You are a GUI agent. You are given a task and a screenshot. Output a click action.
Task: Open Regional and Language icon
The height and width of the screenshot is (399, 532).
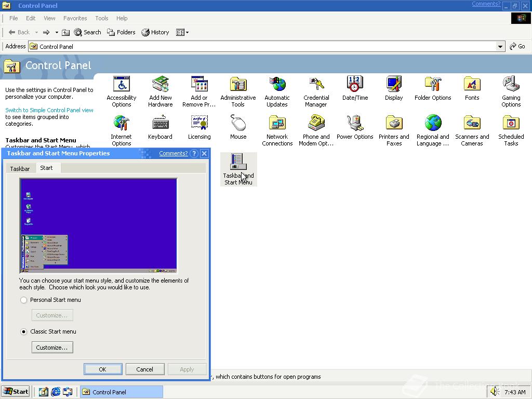click(x=433, y=130)
